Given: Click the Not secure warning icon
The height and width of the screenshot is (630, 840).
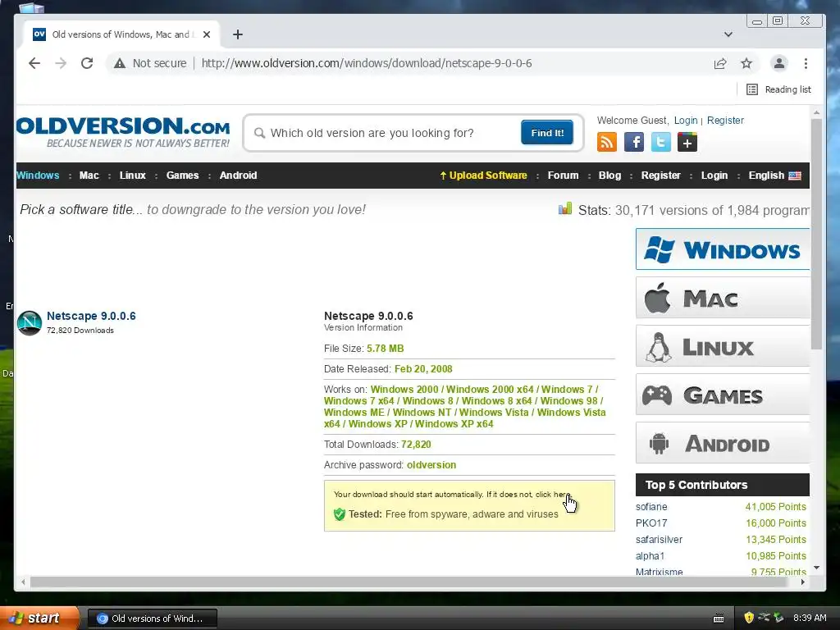Looking at the screenshot, I should (x=120, y=63).
